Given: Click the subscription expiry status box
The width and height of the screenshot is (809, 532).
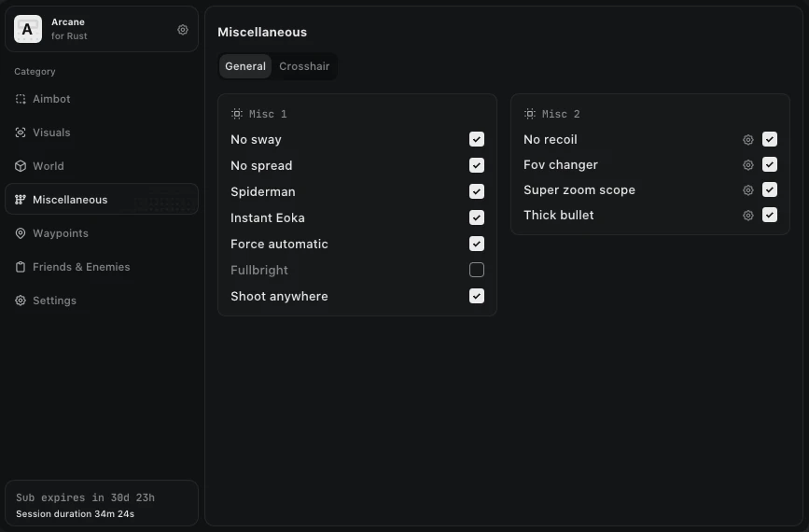Looking at the screenshot, I should [102, 504].
